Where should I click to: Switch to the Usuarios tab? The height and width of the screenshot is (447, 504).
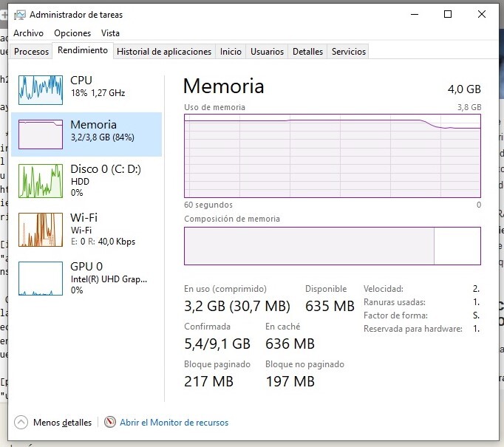pyautogui.click(x=267, y=52)
